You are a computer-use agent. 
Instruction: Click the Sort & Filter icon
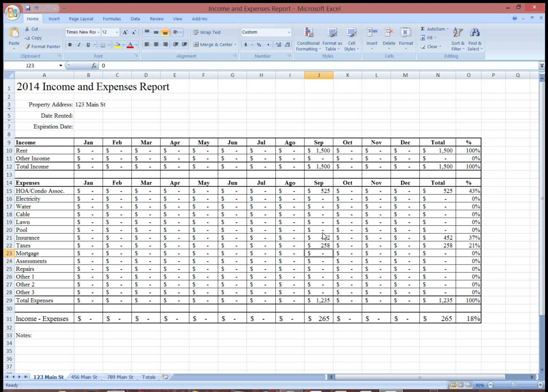(457, 33)
